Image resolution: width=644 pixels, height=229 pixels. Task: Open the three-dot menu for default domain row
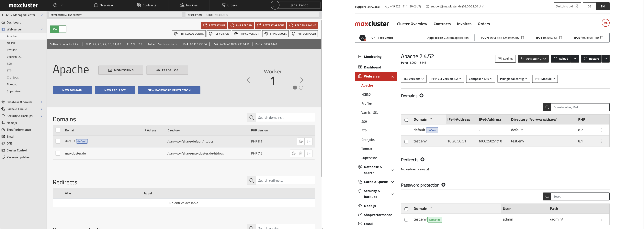(x=602, y=130)
